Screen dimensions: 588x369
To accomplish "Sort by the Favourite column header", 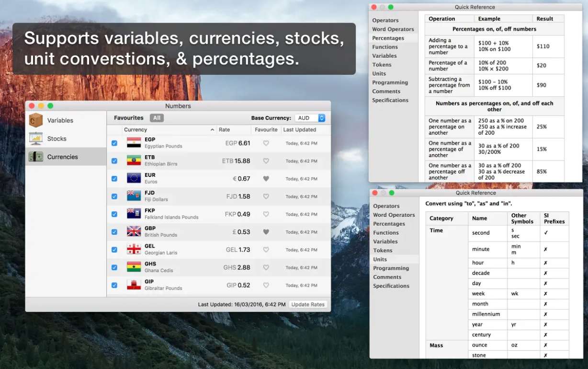I will coord(266,130).
